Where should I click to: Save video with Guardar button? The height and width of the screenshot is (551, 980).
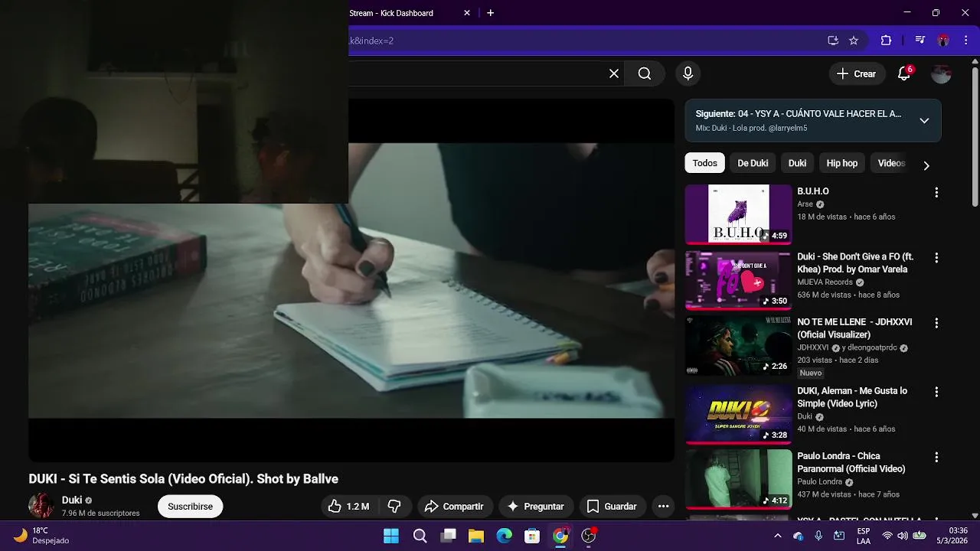click(612, 507)
